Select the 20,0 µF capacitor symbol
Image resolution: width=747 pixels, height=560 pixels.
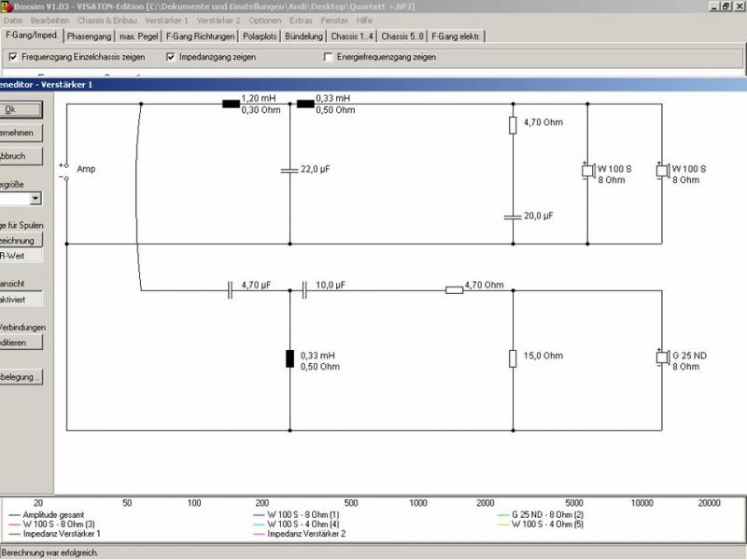(513, 217)
